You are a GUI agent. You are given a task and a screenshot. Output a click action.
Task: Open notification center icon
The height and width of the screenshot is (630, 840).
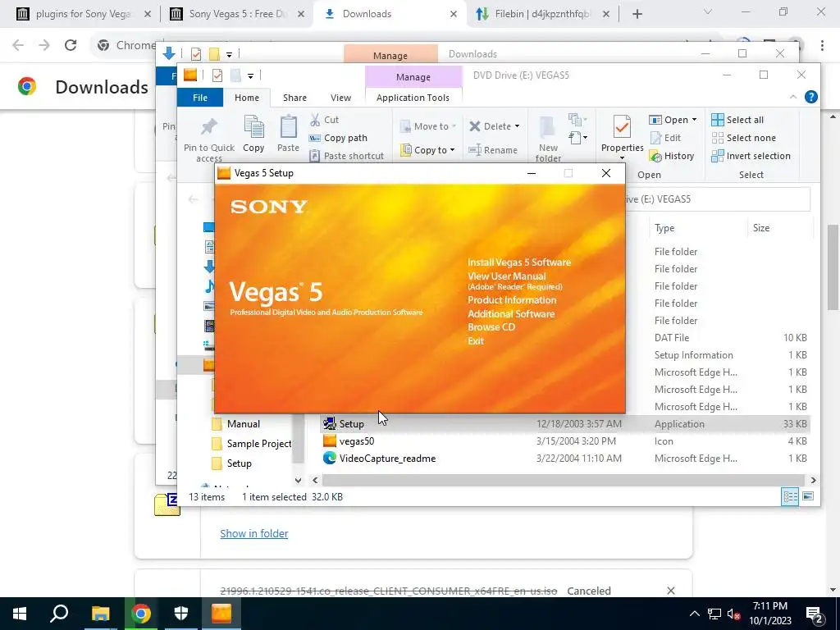[x=815, y=614]
